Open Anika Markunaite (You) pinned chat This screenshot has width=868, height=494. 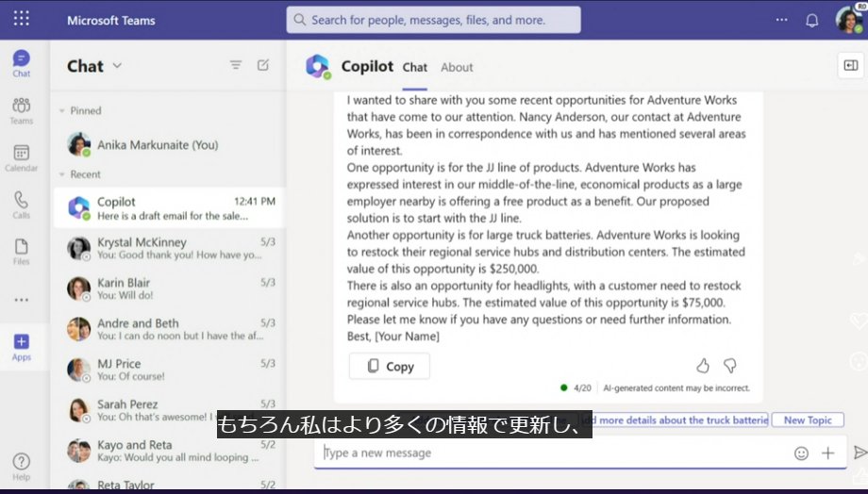[169, 145]
